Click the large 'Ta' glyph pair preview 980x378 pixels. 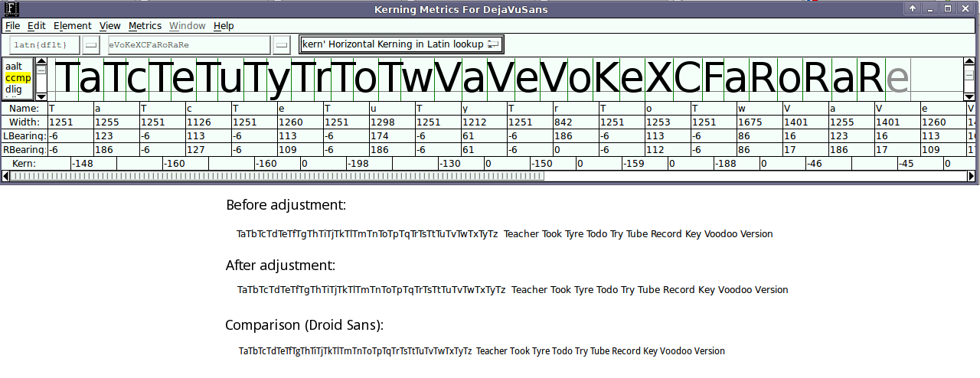click(80, 79)
